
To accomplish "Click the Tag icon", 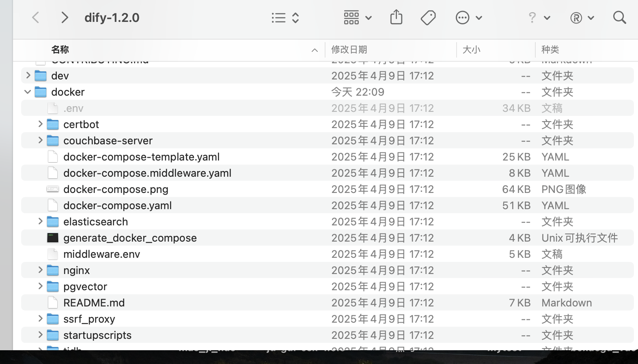I will tap(428, 17).
